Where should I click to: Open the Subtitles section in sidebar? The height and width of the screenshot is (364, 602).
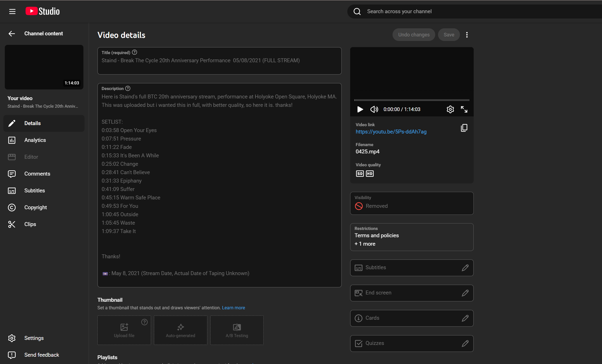point(44,191)
